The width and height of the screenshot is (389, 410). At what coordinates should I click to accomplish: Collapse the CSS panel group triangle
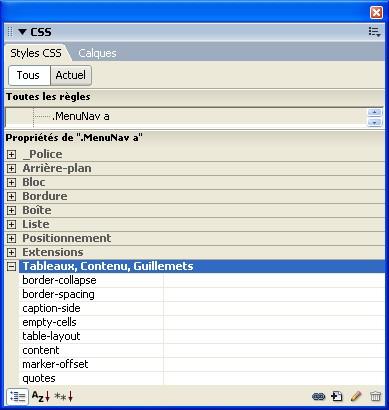(x=22, y=32)
